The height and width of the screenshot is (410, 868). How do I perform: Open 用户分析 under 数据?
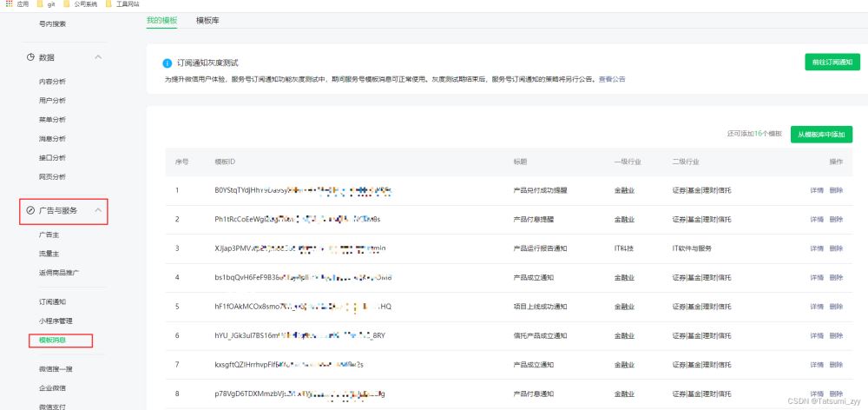52,101
